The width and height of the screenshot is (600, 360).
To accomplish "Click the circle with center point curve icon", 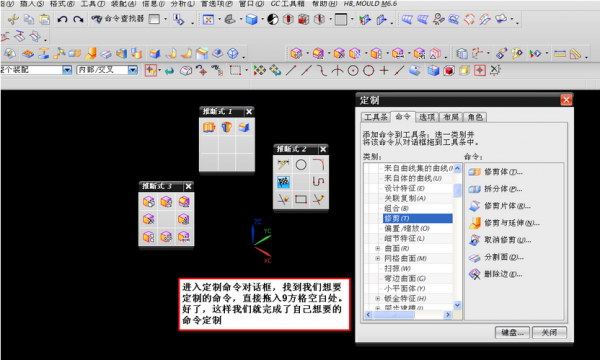I will tap(353, 70).
